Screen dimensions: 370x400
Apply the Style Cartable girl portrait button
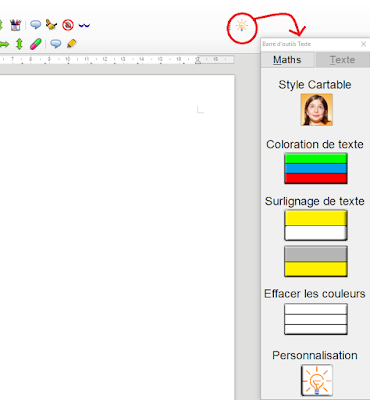click(x=316, y=110)
